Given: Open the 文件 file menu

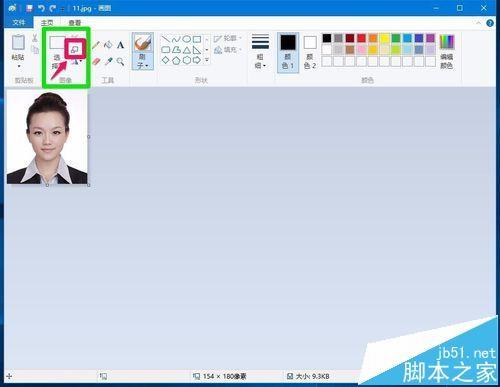Looking at the screenshot, I should [x=19, y=22].
